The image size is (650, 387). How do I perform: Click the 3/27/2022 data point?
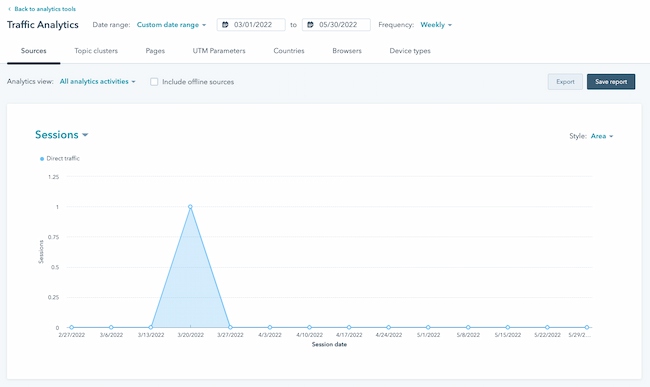tap(230, 327)
